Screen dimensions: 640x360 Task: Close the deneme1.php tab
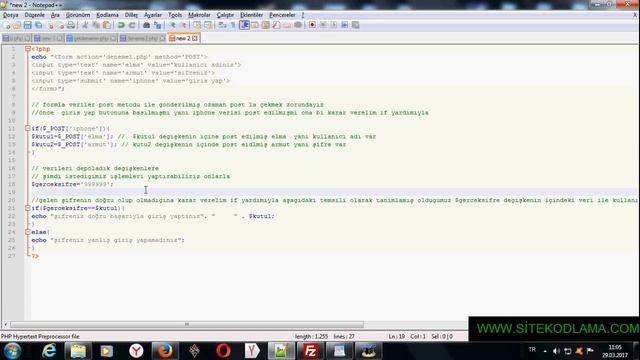pos(162,38)
